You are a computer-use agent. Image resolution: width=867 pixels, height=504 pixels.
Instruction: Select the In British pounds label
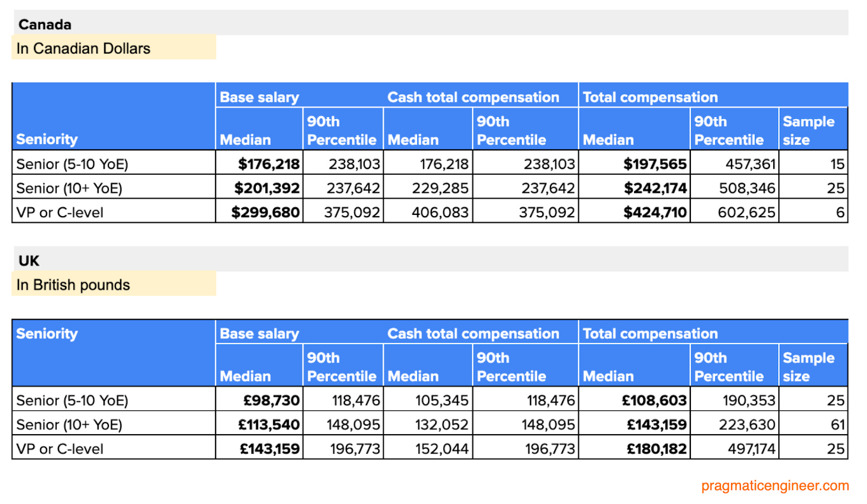coord(73,284)
